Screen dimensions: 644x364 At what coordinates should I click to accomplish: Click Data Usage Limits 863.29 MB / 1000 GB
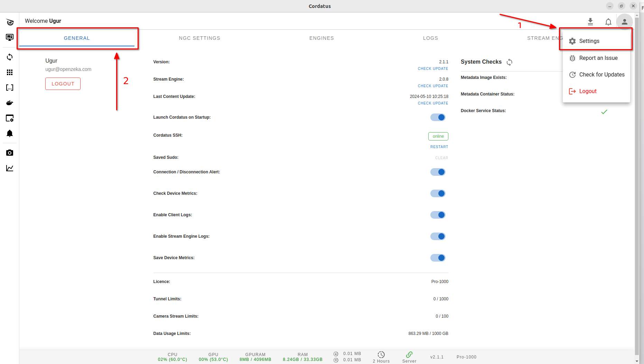pyautogui.click(x=428, y=334)
